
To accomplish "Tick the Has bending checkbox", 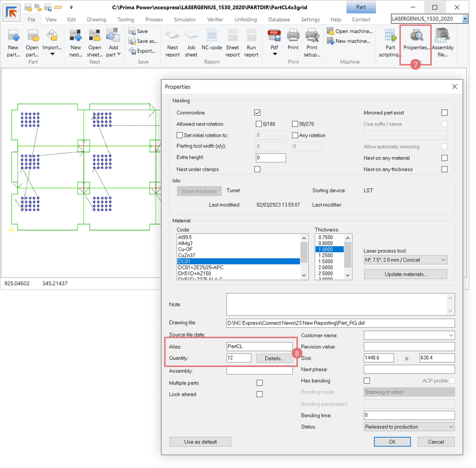I will [366, 381].
